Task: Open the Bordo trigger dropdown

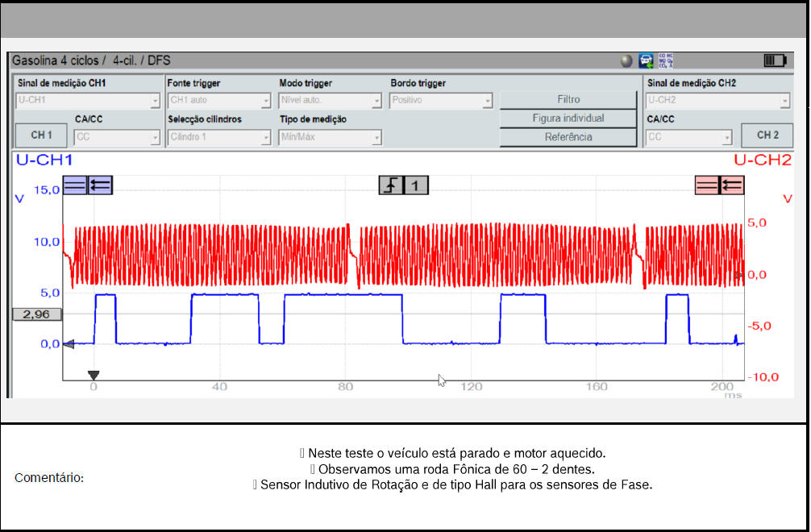Action: pos(441,101)
